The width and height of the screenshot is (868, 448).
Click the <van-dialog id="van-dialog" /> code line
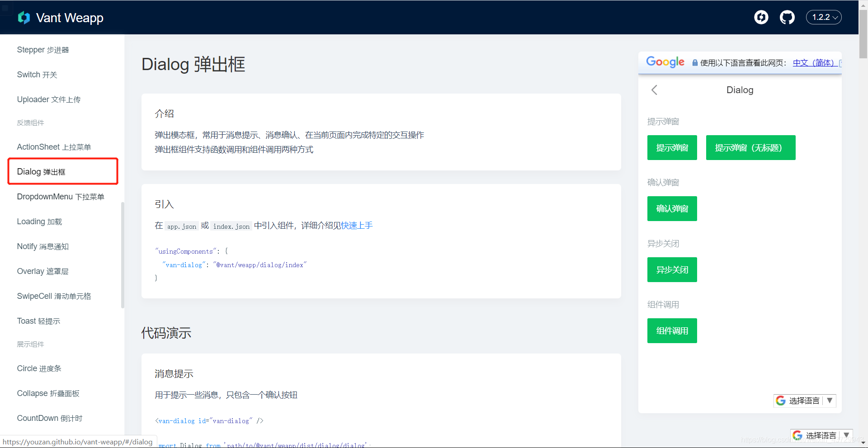(x=209, y=421)
